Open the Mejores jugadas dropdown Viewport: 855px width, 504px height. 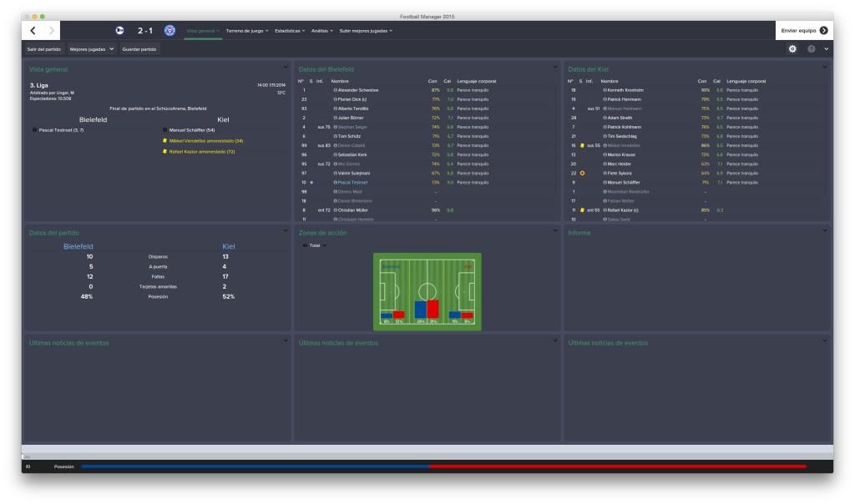tap(92, 49)
